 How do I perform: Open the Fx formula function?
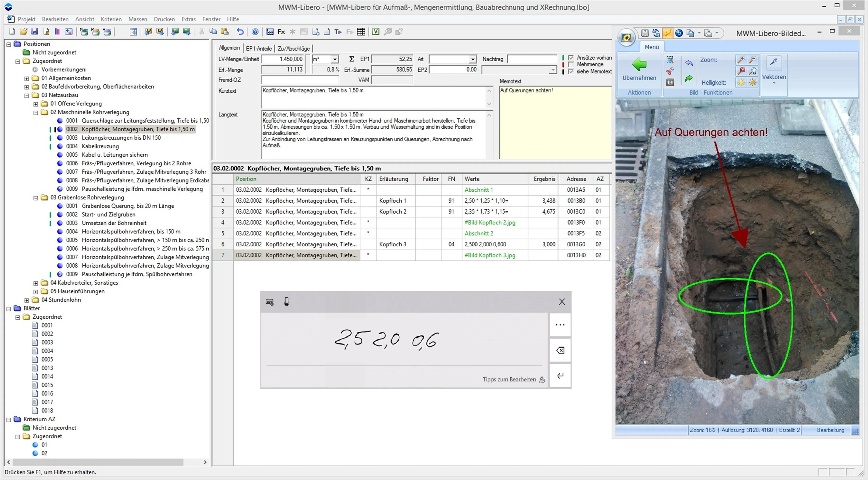(281, 32)
